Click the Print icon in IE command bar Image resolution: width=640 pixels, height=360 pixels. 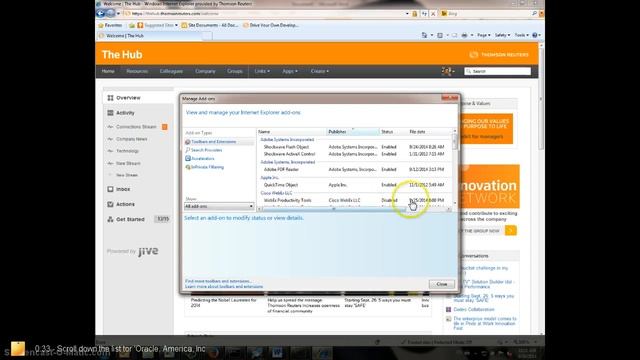(x=464, y=36)
